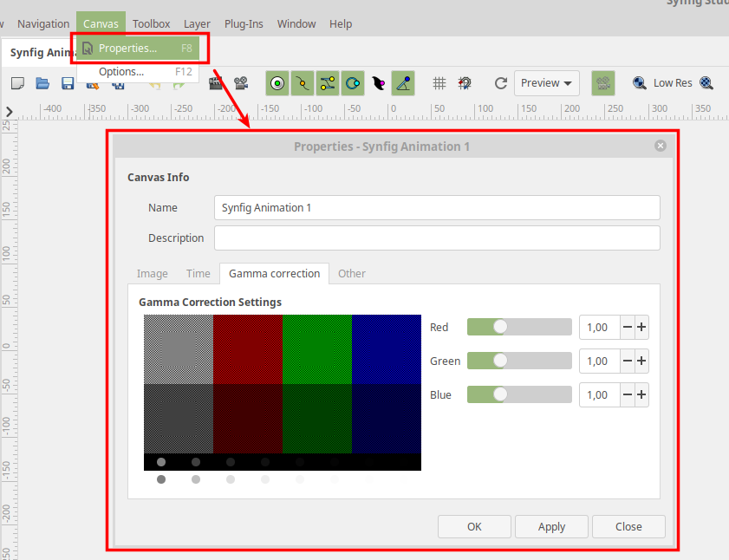Click the Synfig Animation document tab
This screenshot has width=729, height=560.
tap(40, 52)
